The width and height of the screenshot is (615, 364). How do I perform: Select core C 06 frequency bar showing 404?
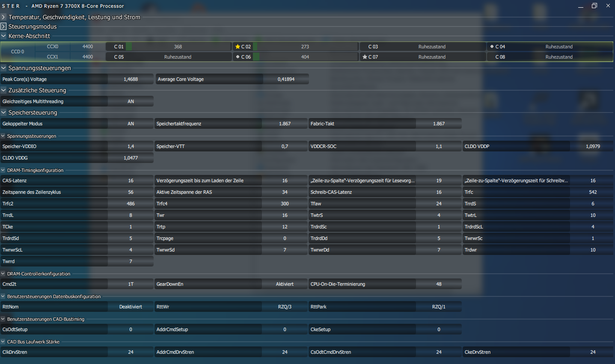(305, 57)
